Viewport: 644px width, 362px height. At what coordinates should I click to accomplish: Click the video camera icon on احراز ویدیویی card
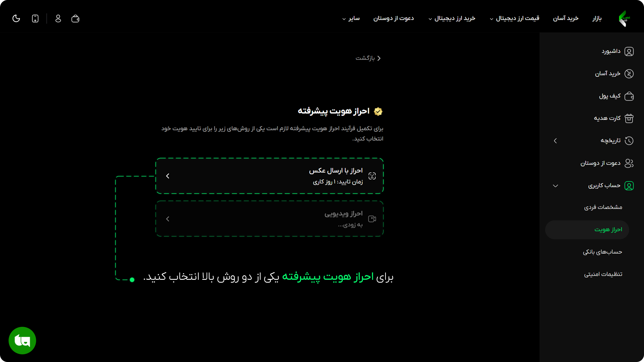point(372,219)
